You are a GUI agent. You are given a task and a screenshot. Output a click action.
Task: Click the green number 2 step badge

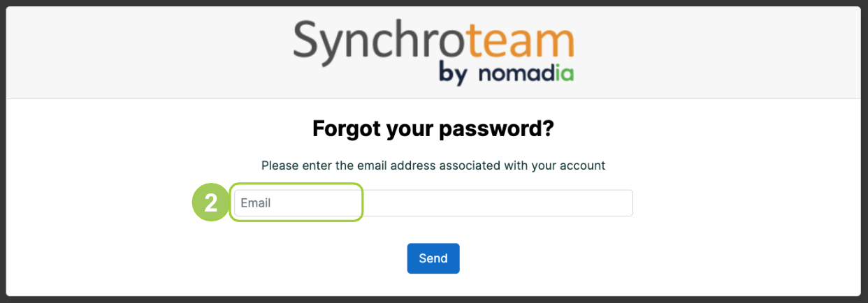tap(210, 202)
